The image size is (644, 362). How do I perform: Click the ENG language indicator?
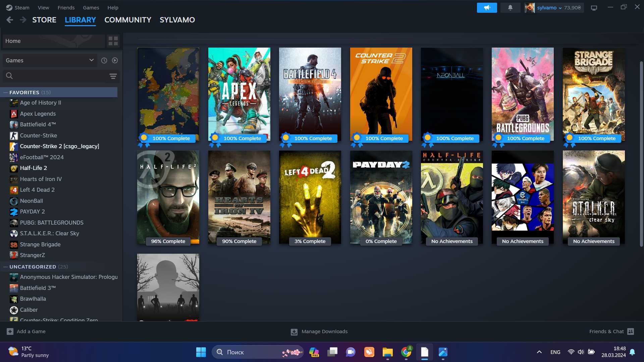pos(555,352)
